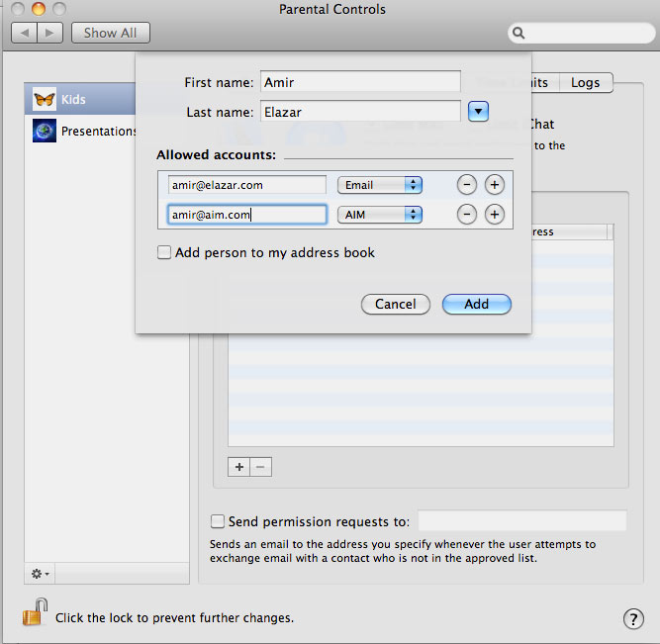Remove the AIM account row

(x=466, y=215)
